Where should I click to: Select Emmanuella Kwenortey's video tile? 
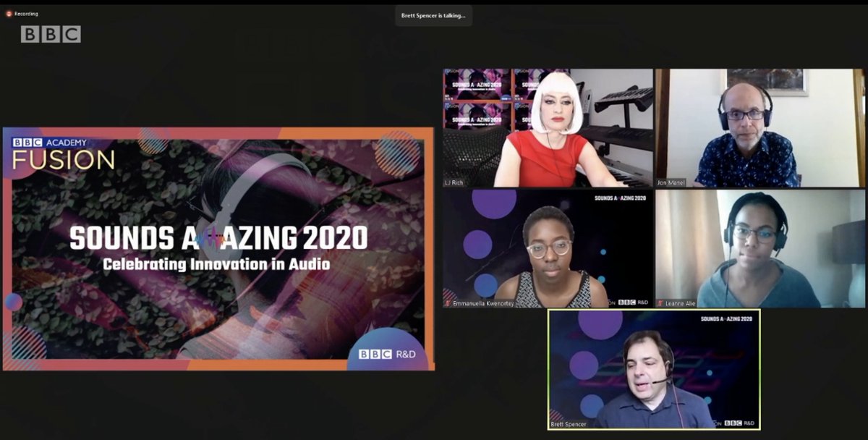[548, 249]
